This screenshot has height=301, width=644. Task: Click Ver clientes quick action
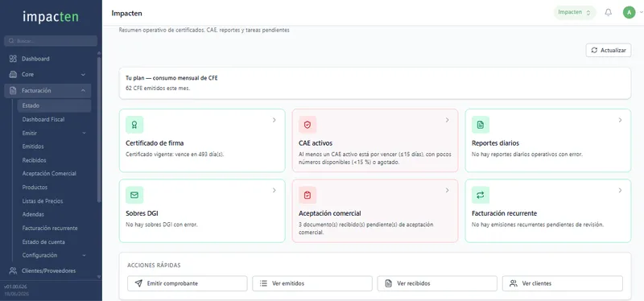(562, 283)
